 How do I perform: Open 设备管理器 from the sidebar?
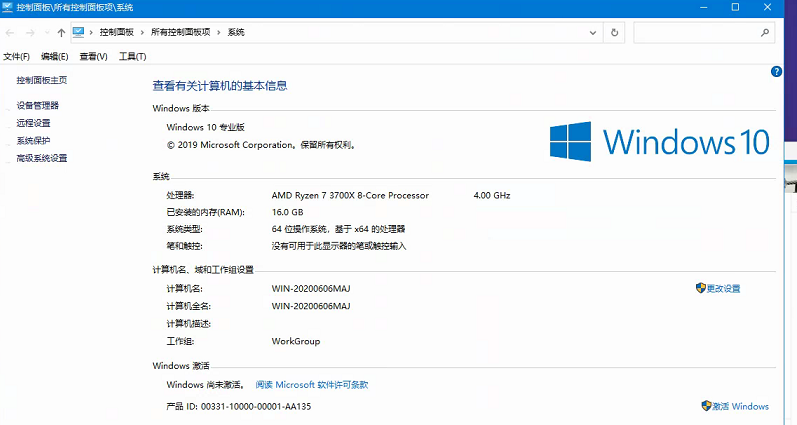click(x=38, y=105)
